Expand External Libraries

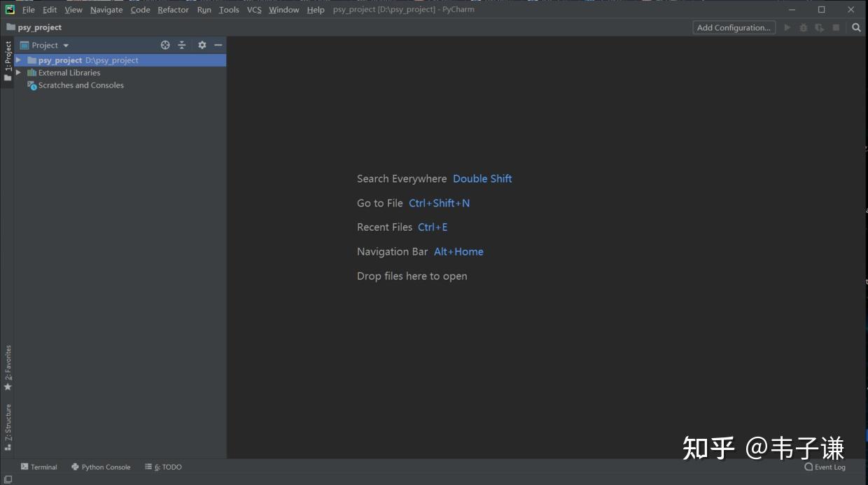click(x=19, y=72)
